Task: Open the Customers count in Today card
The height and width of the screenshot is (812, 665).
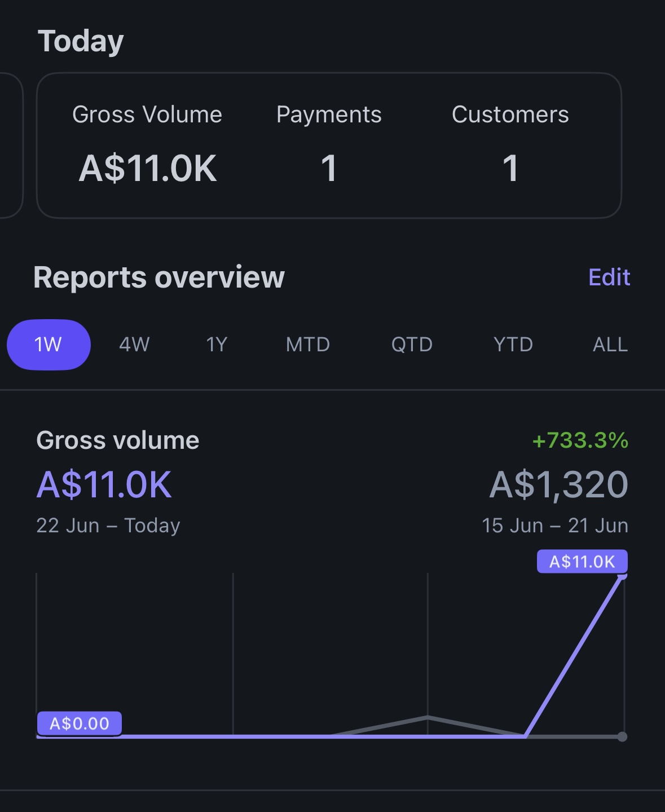Action: 510,168
